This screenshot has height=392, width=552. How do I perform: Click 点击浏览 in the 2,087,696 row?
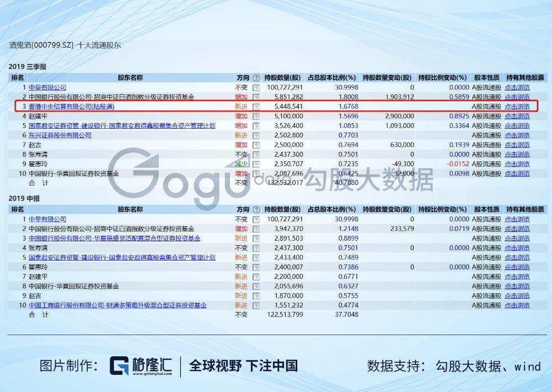click(517, 173)
